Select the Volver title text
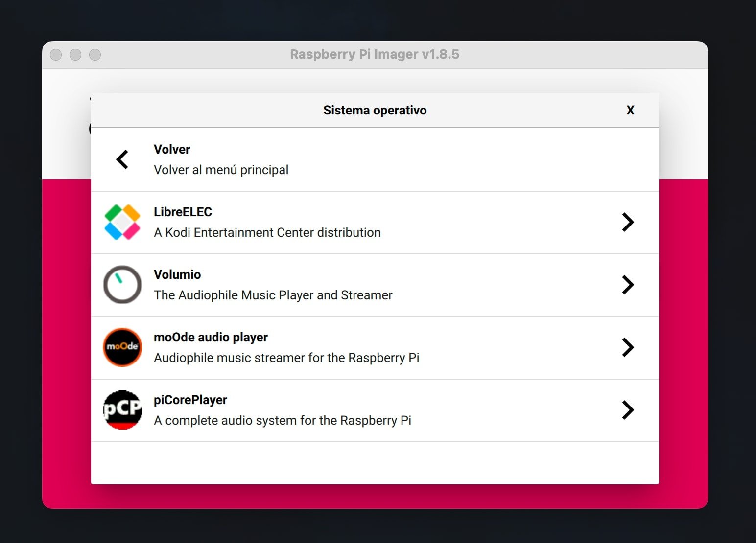This screenshot has height=543, width=756. click(172, 149)
